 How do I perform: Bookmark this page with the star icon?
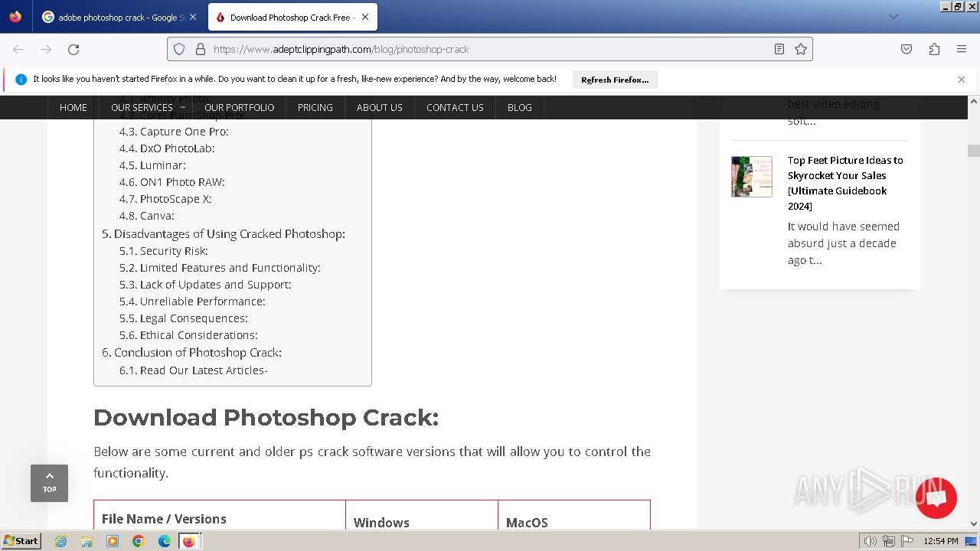pyautogui.click(x=801, y=49)
